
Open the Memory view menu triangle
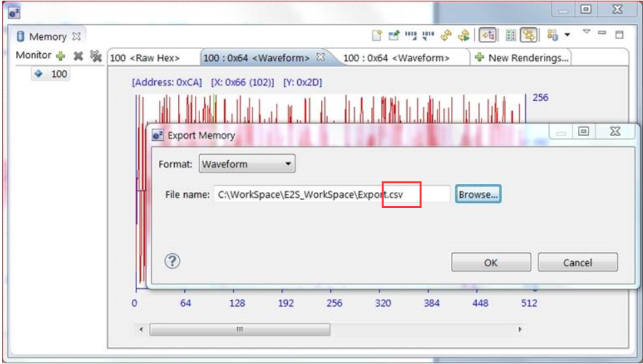pyautogui.click(x=586, y=32)
